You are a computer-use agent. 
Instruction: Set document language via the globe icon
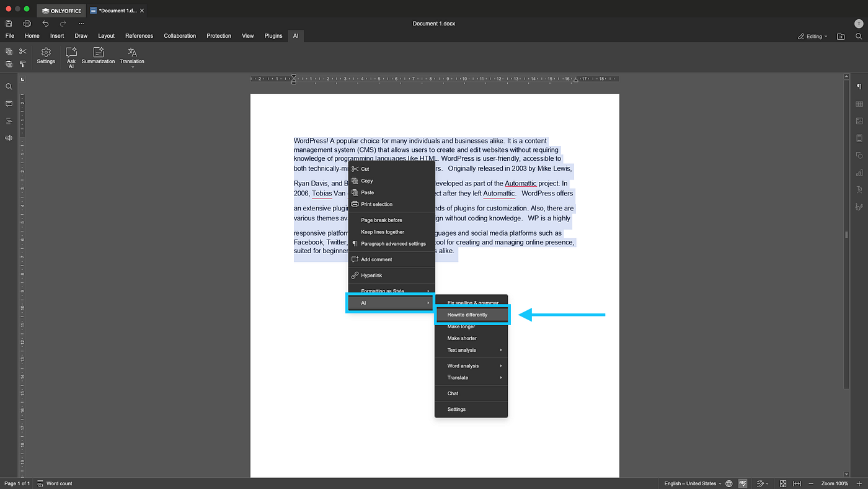click(729, 483)
